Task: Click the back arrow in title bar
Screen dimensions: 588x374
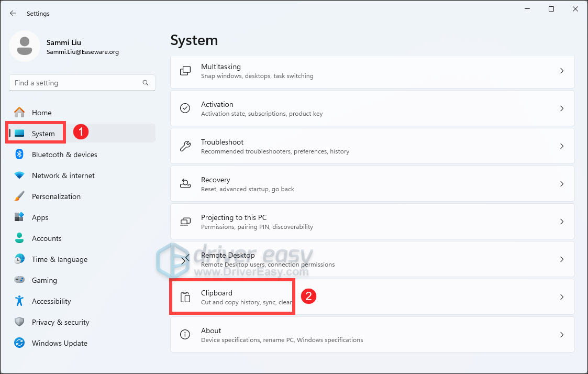Action: (13, 13)
